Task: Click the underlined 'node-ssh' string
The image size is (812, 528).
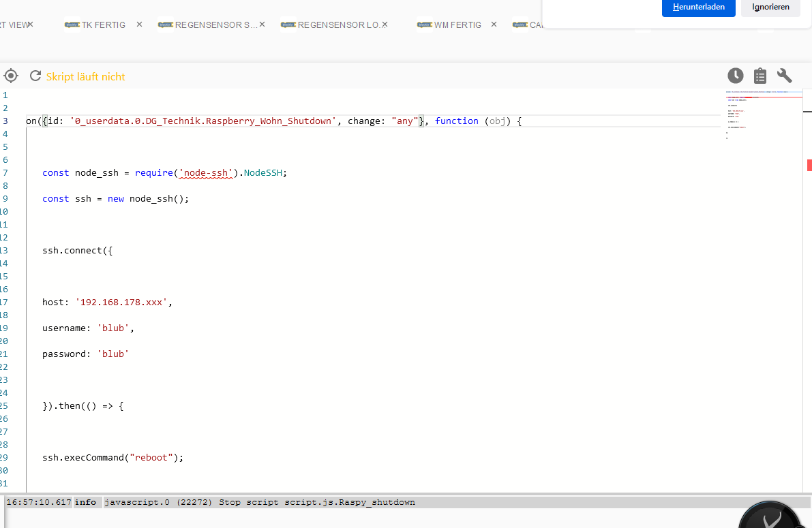Action: (206, 173)
